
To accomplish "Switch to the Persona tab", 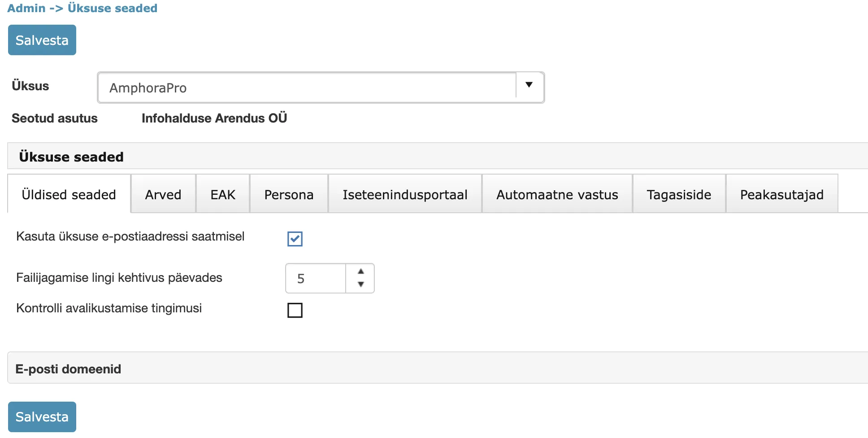I will tap(289, 194).
